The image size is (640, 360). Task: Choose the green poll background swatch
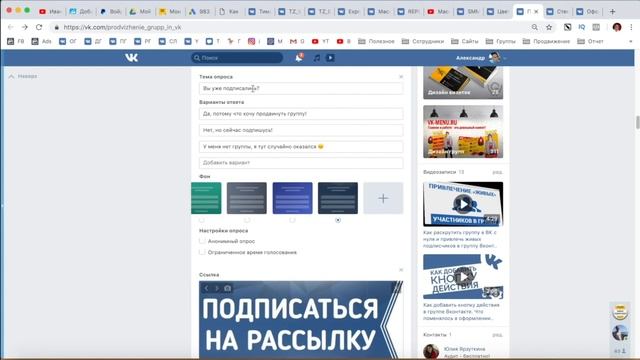click(x=206, y=198)
